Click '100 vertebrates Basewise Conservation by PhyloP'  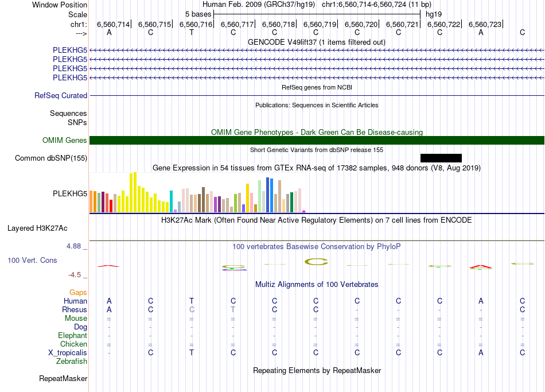[317, 247]
